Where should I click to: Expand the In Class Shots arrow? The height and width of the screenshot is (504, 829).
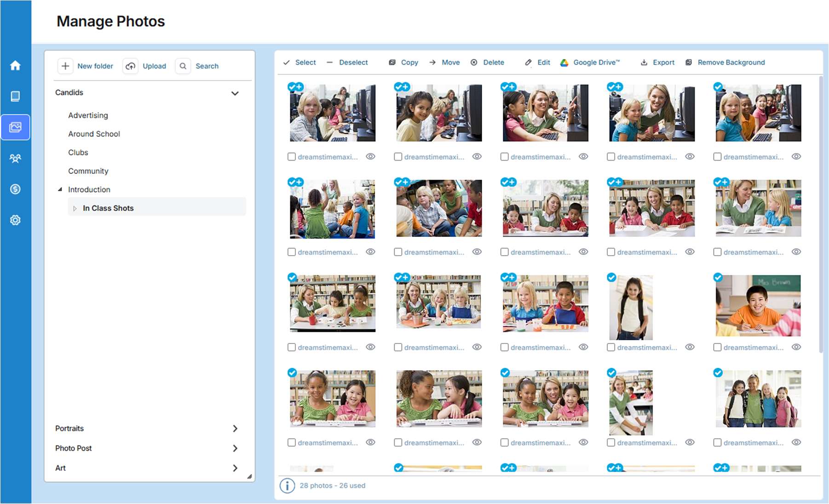click(x=75, y=208)
